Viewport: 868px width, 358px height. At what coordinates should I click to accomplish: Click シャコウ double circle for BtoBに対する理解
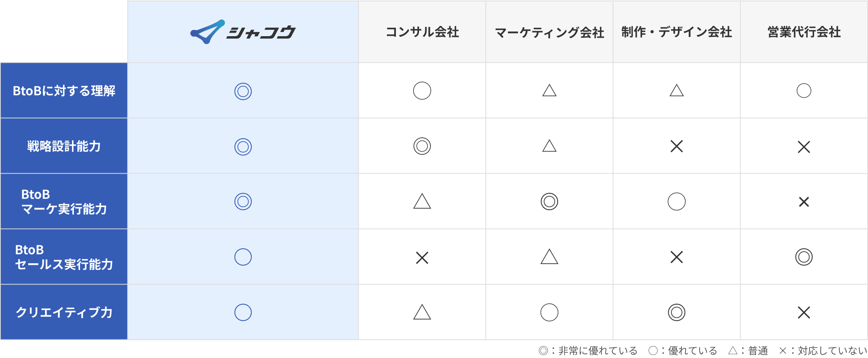click(x=243, y=91)
